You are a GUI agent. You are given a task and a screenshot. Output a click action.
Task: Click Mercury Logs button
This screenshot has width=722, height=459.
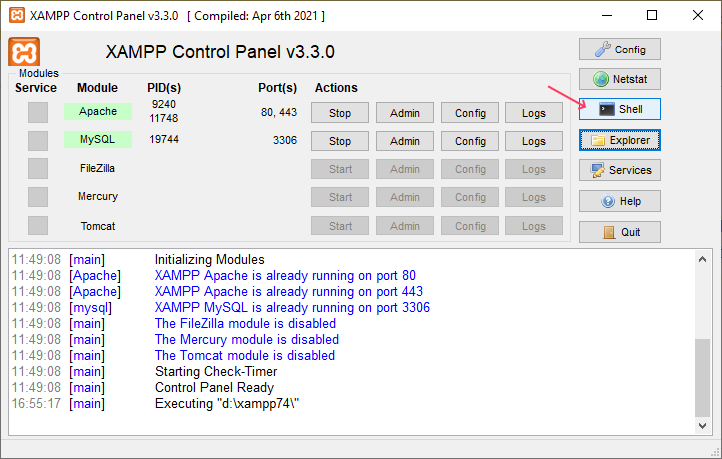[534, 197]
